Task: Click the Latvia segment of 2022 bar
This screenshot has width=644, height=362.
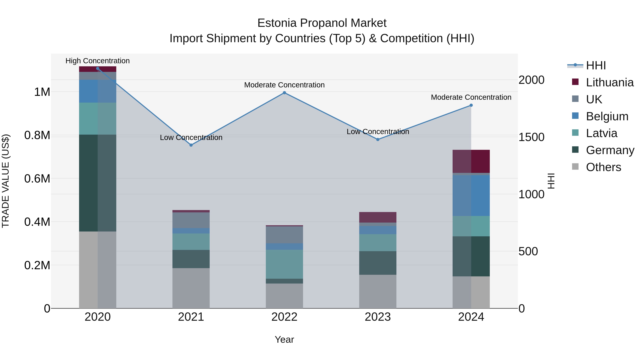Action: (284, 264)
